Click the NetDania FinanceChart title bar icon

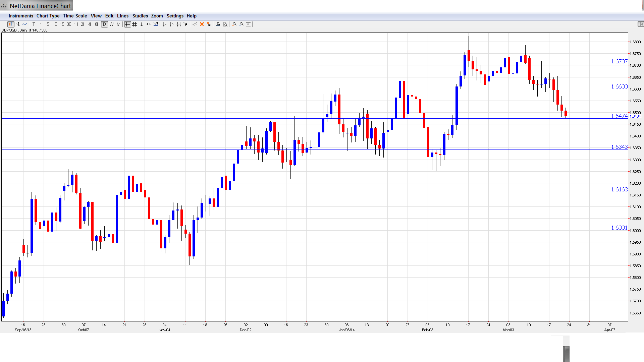tap(4, 6)
